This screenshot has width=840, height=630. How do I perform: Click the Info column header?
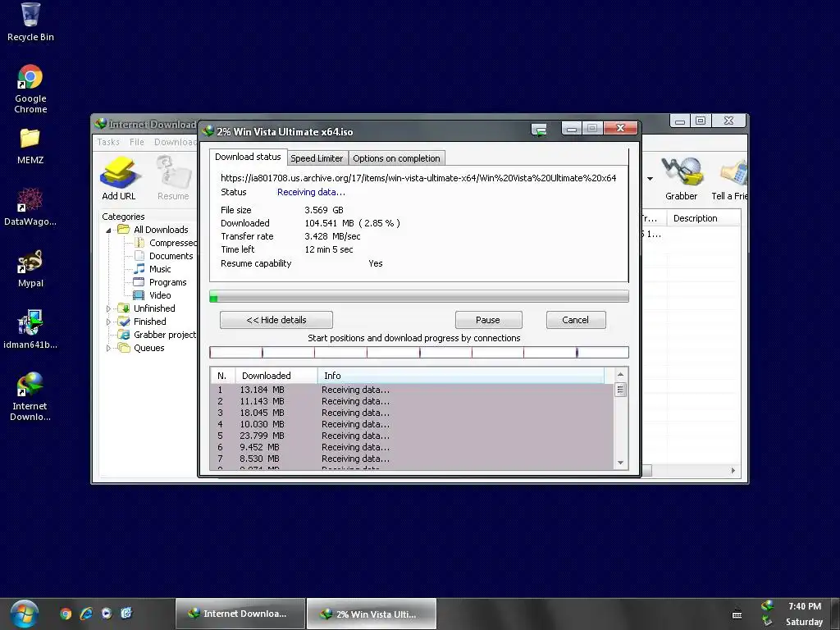pos(461,376)
